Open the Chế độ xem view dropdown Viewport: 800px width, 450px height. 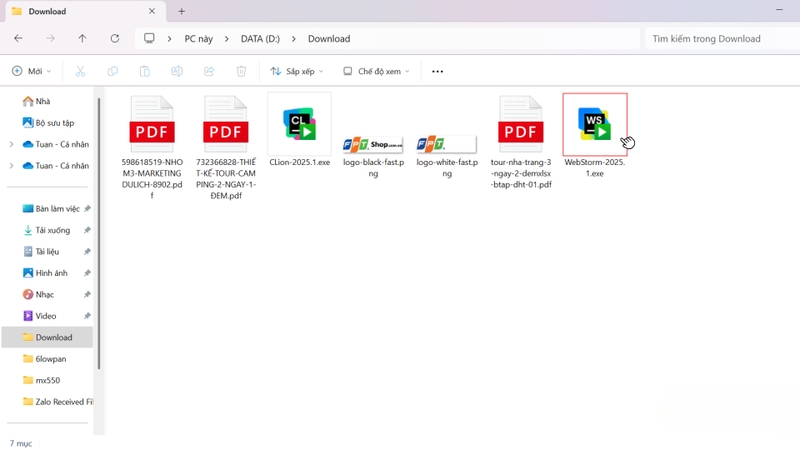point(376,71)
